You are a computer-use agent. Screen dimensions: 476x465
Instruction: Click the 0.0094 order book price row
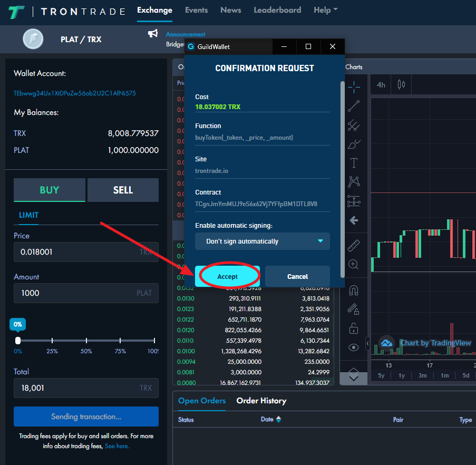point(253,362)
